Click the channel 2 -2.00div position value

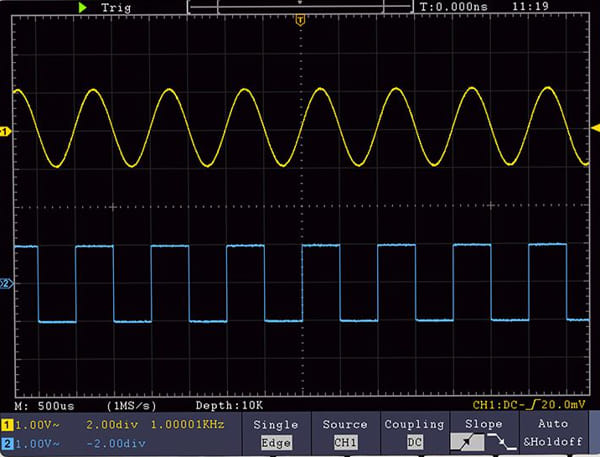point(116,444)
